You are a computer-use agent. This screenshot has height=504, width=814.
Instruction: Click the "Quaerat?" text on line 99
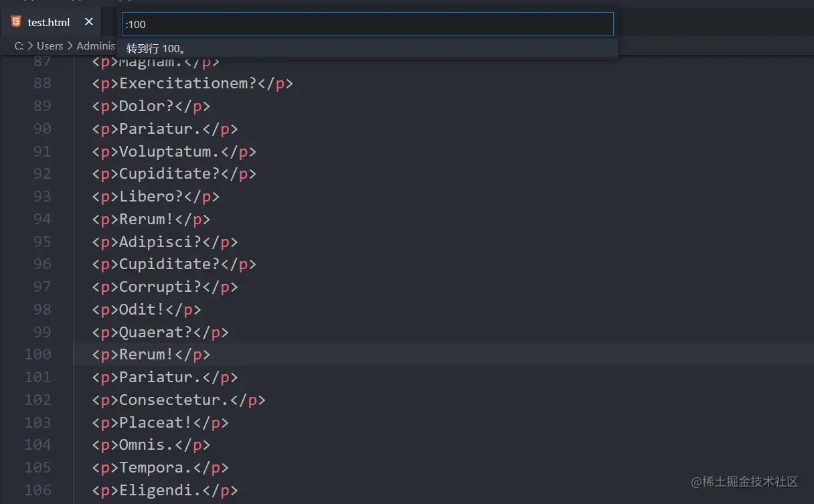[x=155, y=332]
